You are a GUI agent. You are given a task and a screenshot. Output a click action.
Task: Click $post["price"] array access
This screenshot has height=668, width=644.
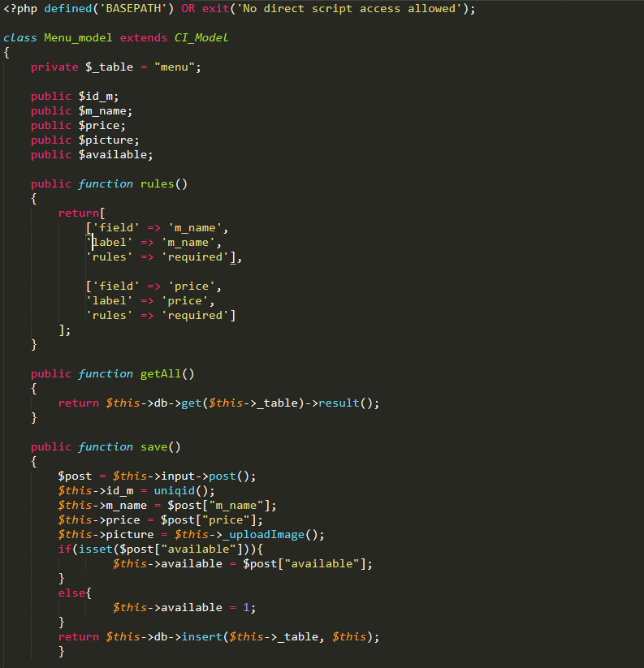[209, 520]
